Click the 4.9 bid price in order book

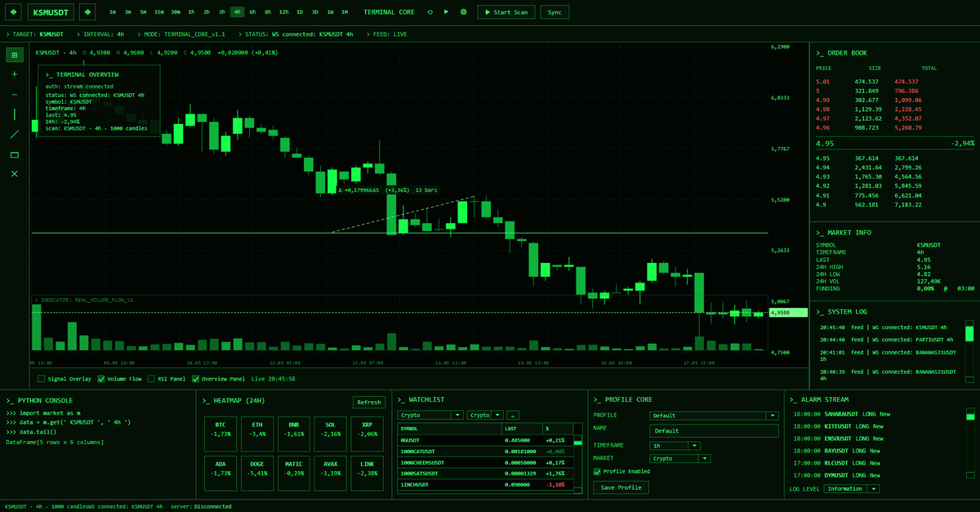pos(821,204)
